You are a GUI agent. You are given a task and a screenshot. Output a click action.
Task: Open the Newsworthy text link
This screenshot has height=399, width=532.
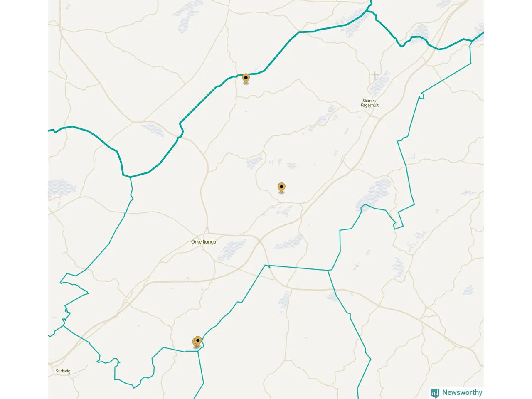462,392
